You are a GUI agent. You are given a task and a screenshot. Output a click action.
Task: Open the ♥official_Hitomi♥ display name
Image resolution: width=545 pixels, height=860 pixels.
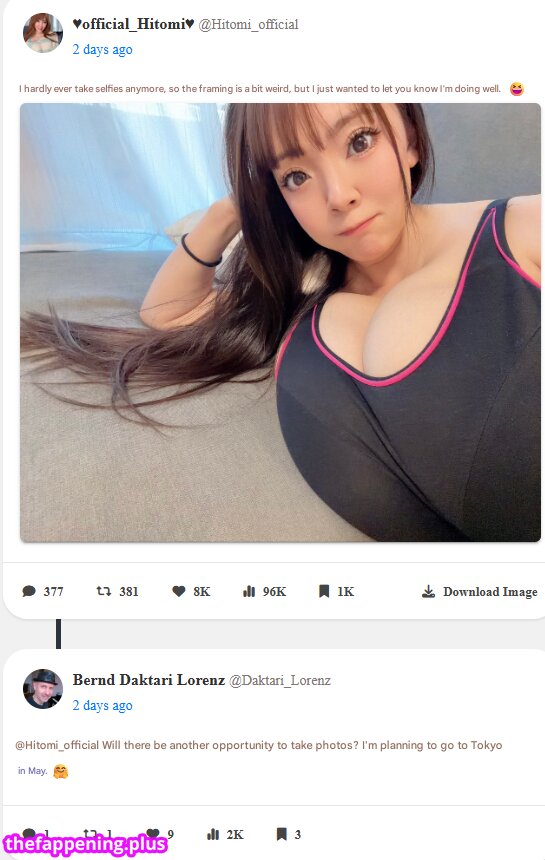tap(133, 24)
